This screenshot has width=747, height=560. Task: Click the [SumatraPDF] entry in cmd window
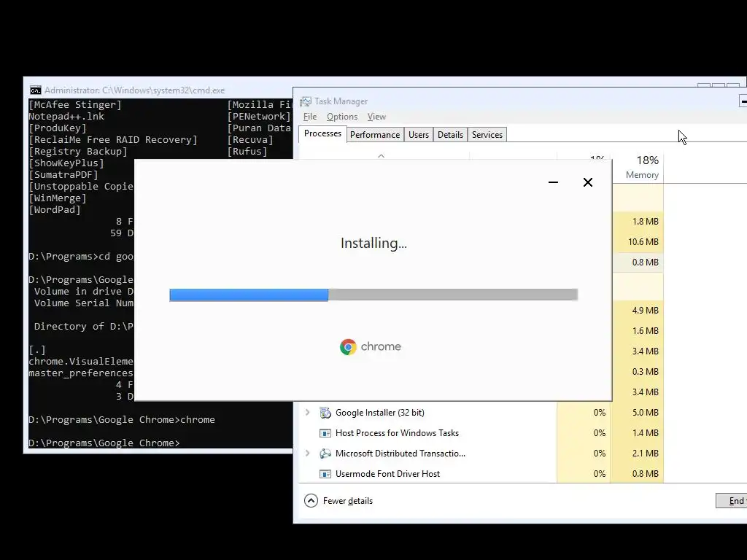[x=63, y=175]
